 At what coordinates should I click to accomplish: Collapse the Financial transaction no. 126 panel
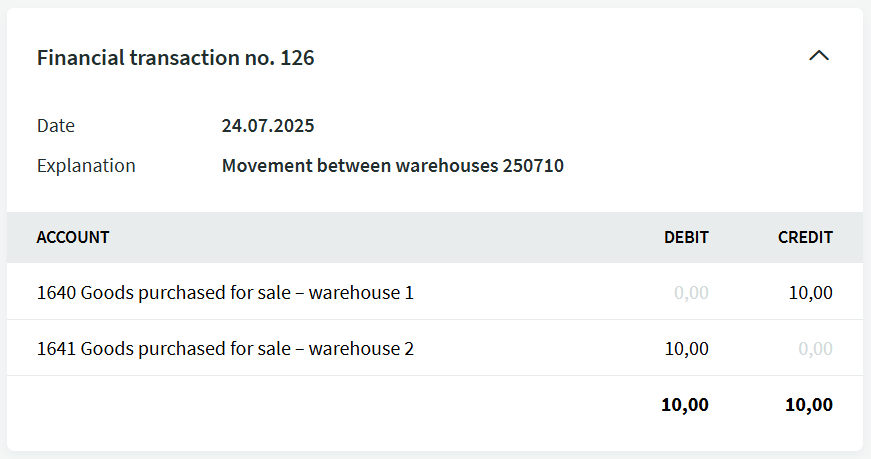[x=818, y=57]
